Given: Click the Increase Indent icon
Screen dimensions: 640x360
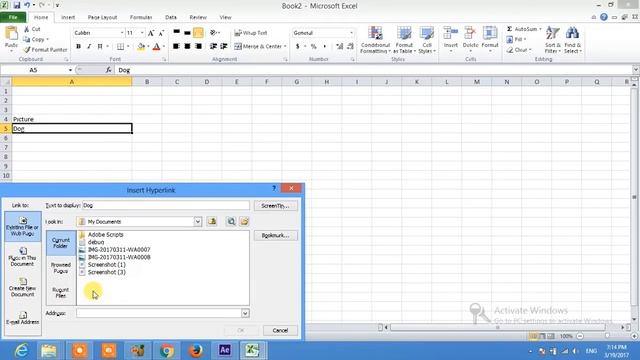Looking at the screenshot, I should tap(224, 47).
